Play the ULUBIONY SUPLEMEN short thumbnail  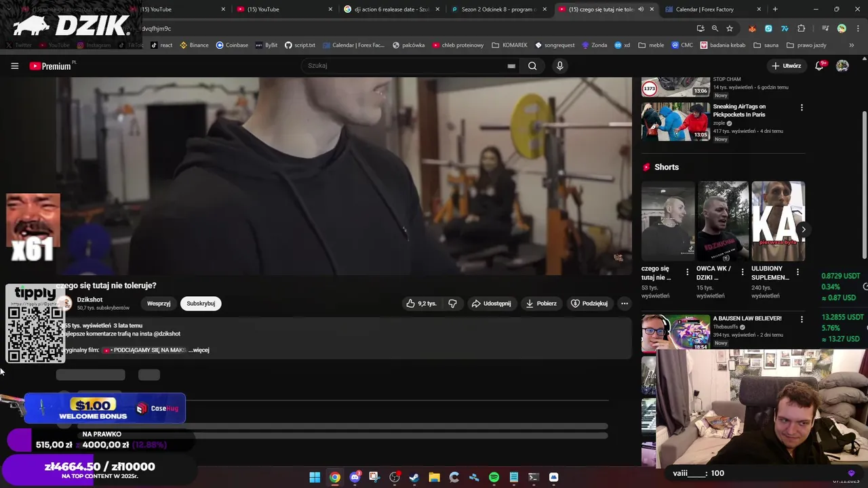click(x=778, y=221)
